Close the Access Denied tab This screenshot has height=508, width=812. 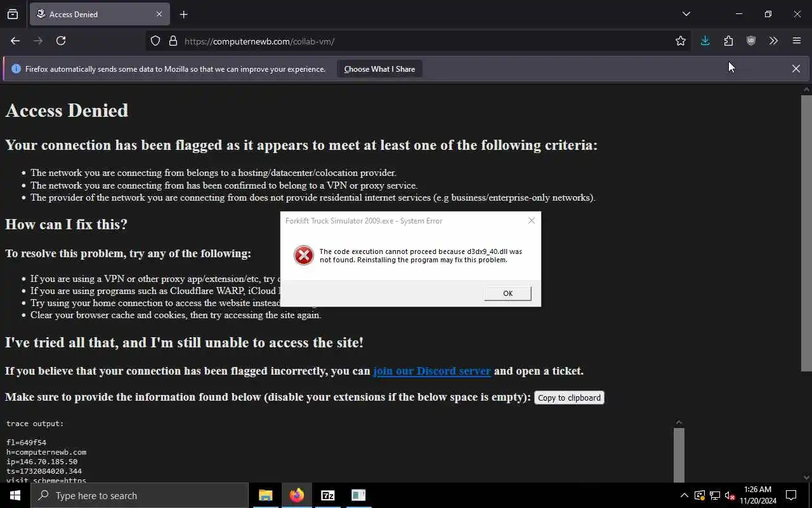(x=159, y=14)
